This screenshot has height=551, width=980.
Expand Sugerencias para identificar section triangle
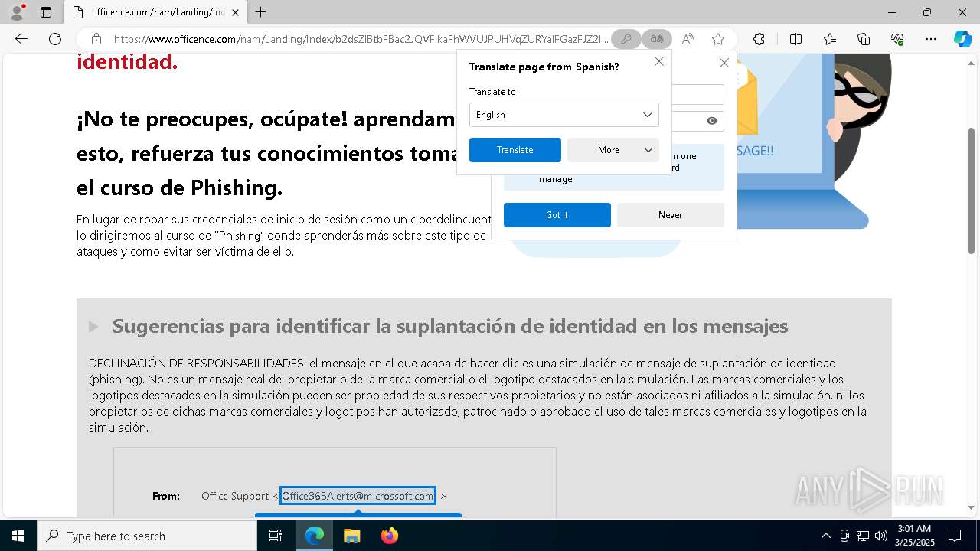(x=93, y=327)
